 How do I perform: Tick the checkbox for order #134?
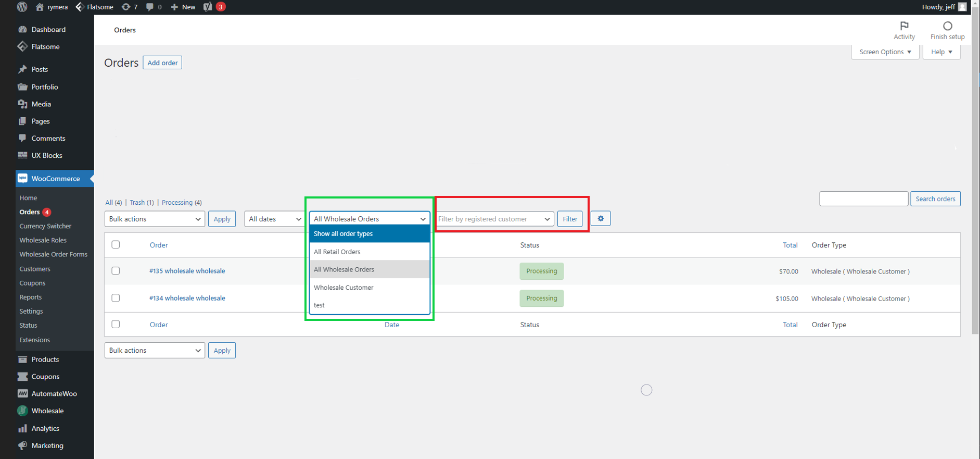tap(116, 298)
